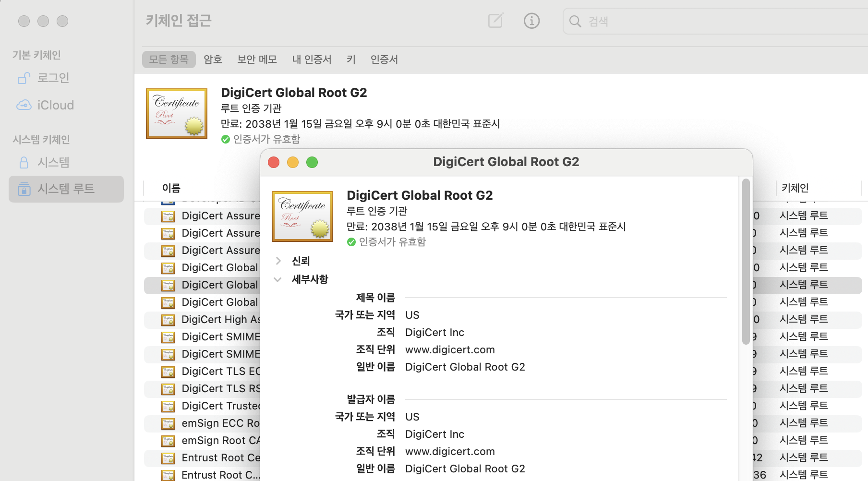The width and height of the screenshot is (868, 481).
Task: Click subject 조직 단위 value www.digicert.com
Action: pos(450,349)
